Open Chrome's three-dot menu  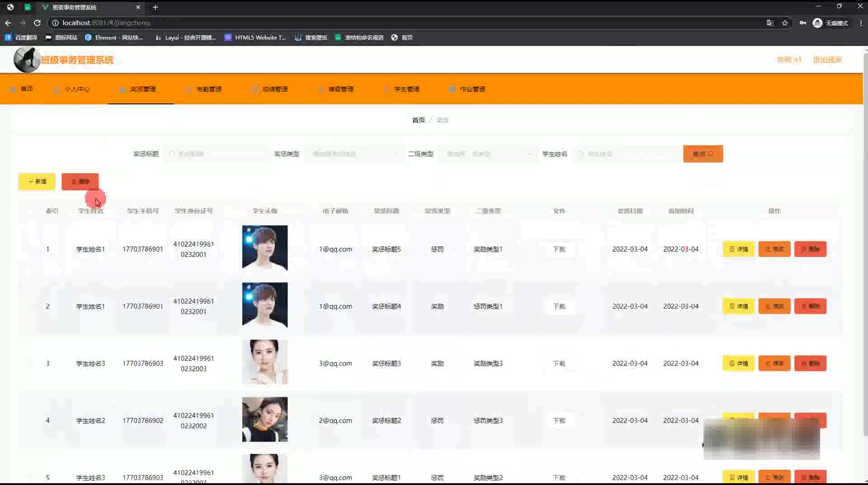point(860,23)
